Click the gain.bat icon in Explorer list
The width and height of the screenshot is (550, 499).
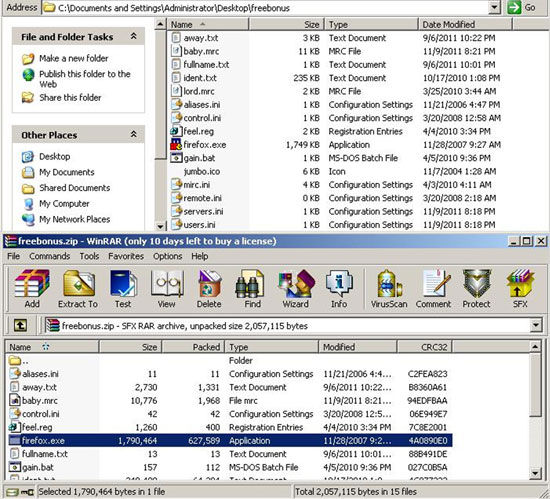(x=176, y=158)
